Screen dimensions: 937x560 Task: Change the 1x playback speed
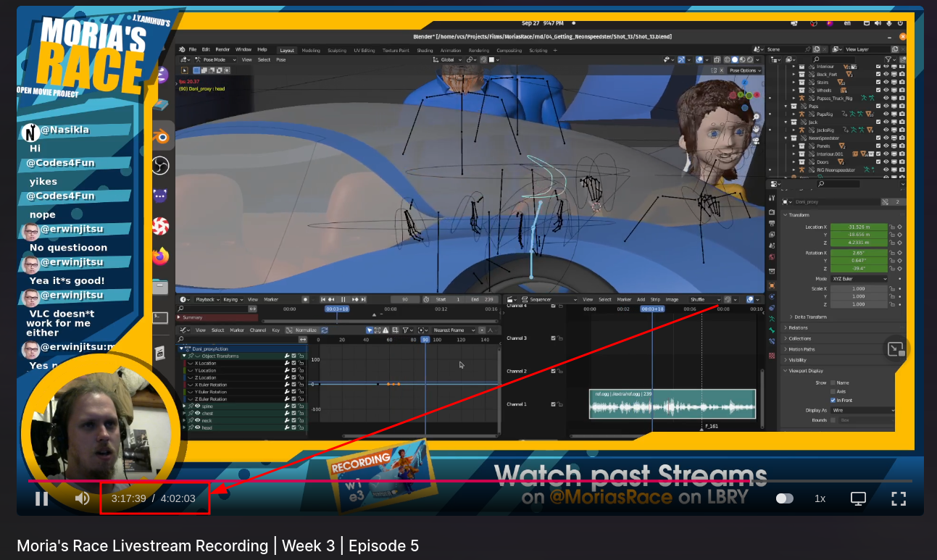[x=820, y=498]
